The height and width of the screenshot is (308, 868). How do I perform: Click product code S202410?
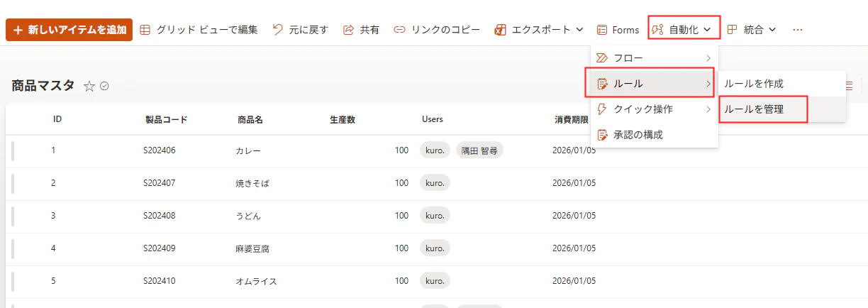(x=160, y=281)
